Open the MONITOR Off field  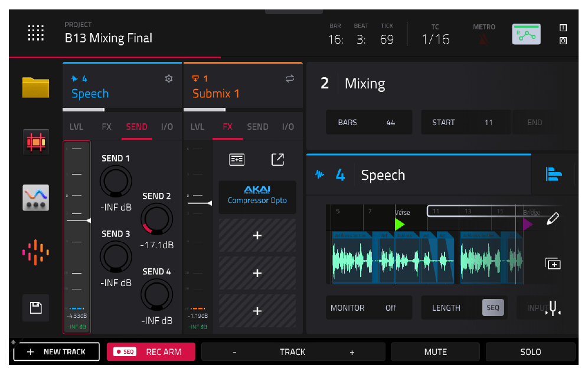pos(369,308)
